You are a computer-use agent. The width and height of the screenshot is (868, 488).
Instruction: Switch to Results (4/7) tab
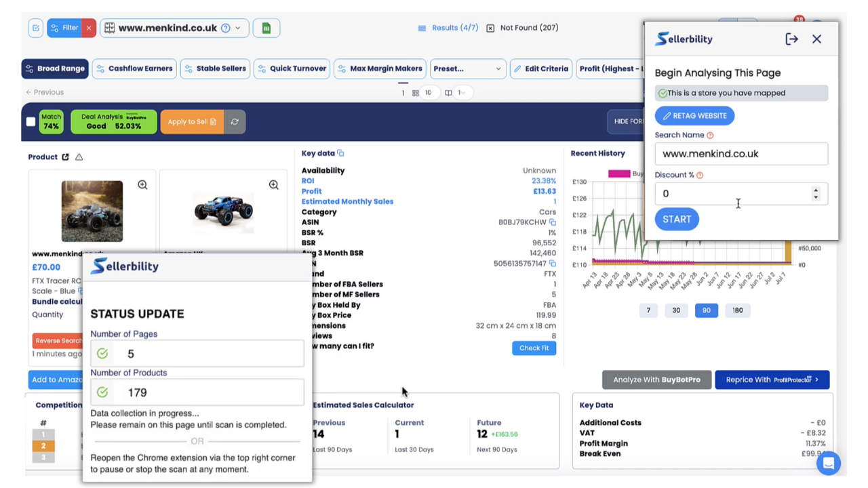pyautogui.click(x=448, y=28)
